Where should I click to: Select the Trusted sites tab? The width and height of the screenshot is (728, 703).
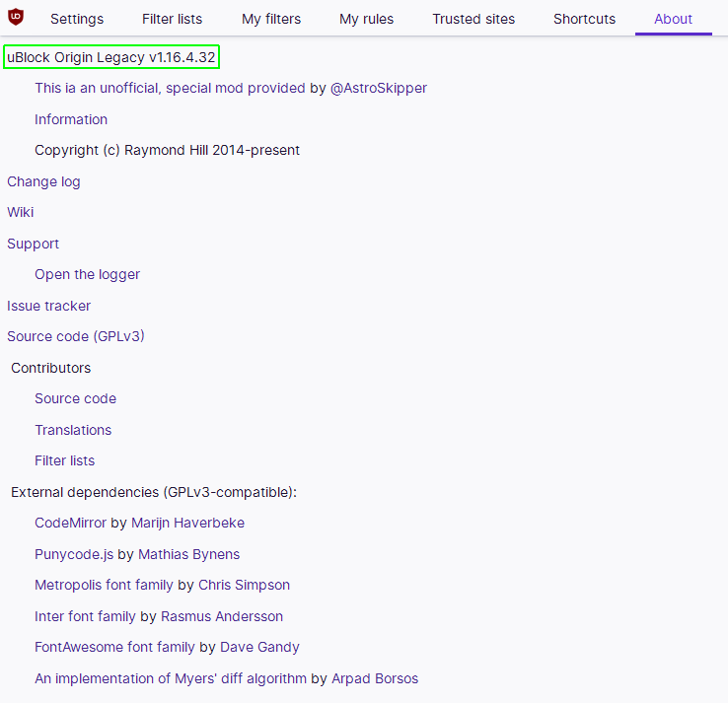(473, 19)
